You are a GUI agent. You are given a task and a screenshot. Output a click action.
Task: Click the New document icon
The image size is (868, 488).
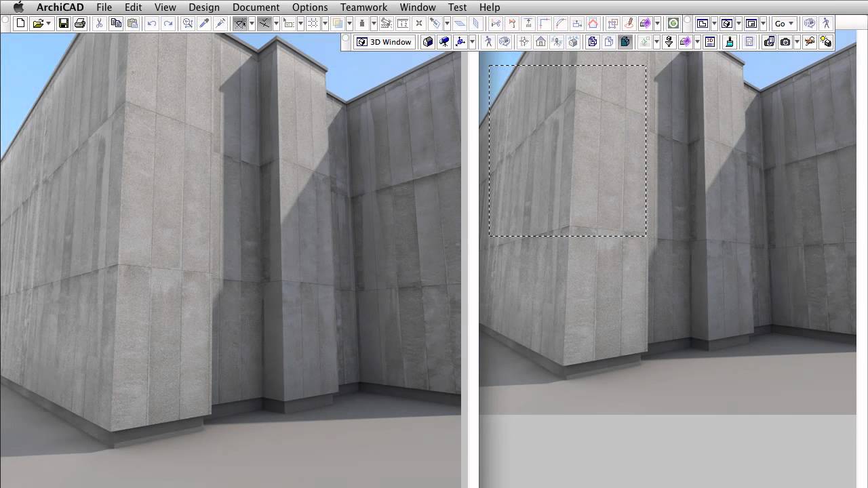(x=20, y=24)
